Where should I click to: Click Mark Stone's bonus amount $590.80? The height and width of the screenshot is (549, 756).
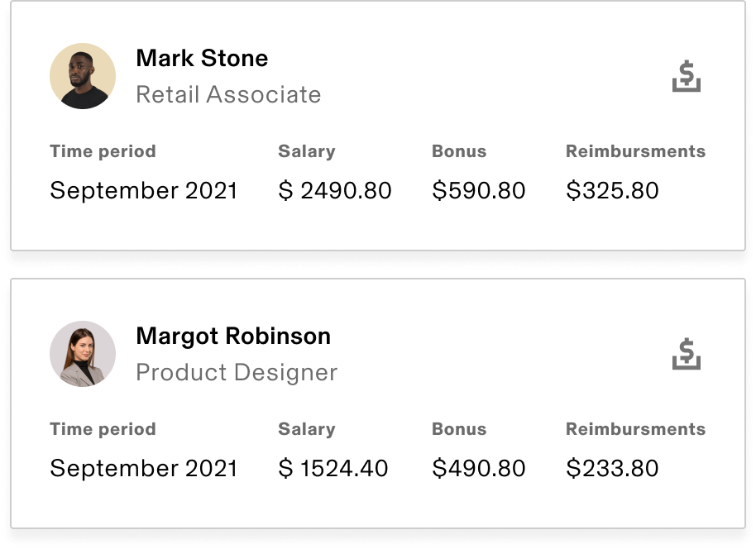(479, 191)
